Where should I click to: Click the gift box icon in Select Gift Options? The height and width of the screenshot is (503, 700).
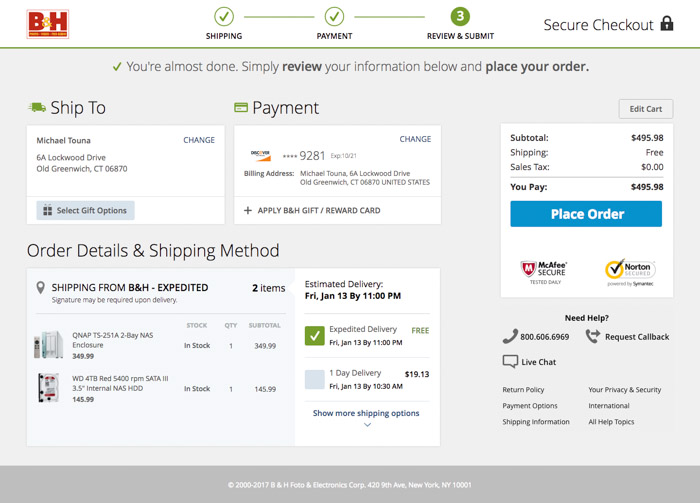click(47, 210)
